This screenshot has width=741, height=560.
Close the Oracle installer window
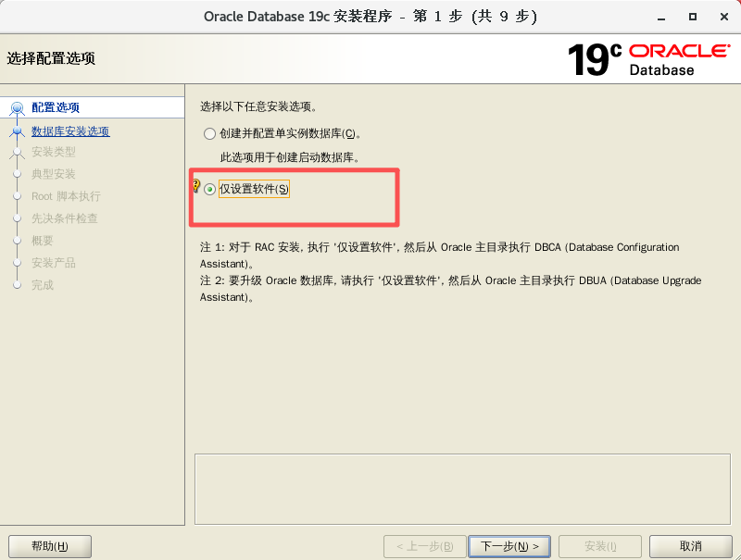click(x=724, y=17)
